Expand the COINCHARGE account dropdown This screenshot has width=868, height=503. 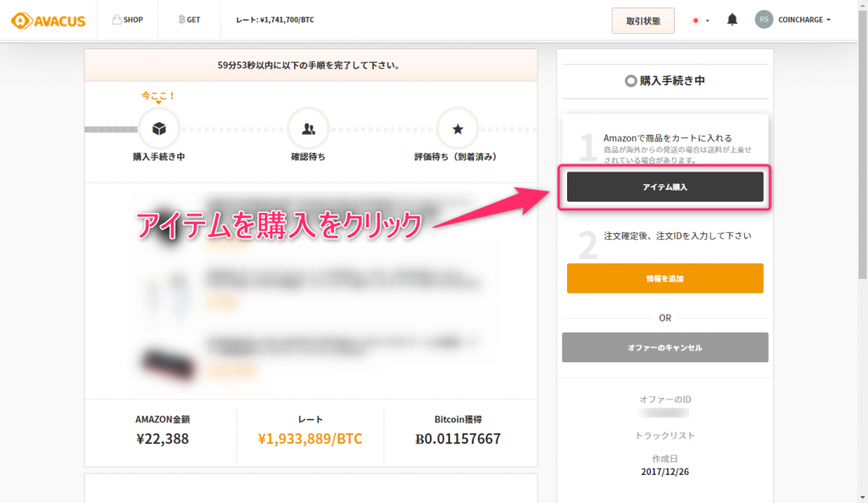tap(804, 20)
